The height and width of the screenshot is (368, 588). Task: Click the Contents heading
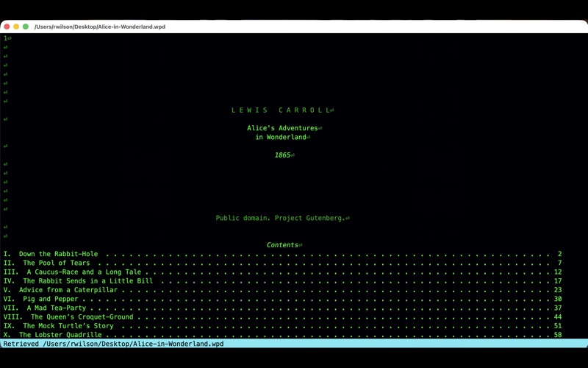(x=282, y=245)
